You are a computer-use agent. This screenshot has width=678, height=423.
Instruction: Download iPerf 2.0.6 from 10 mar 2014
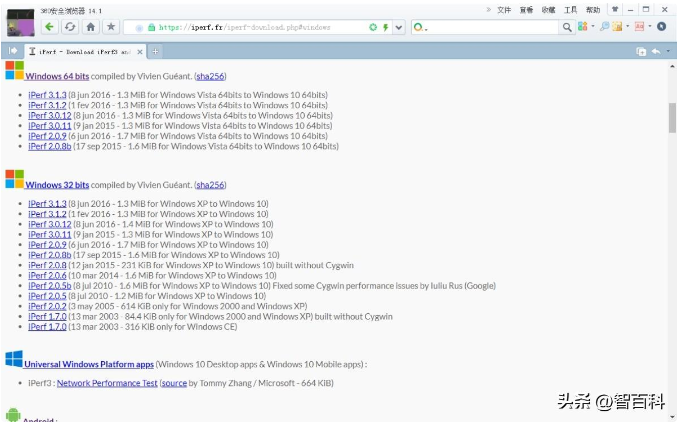pyautogui.click(x=48, y=276)
